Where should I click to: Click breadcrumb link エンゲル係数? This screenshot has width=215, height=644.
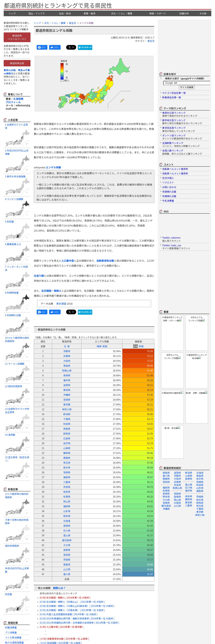(86, 23)
